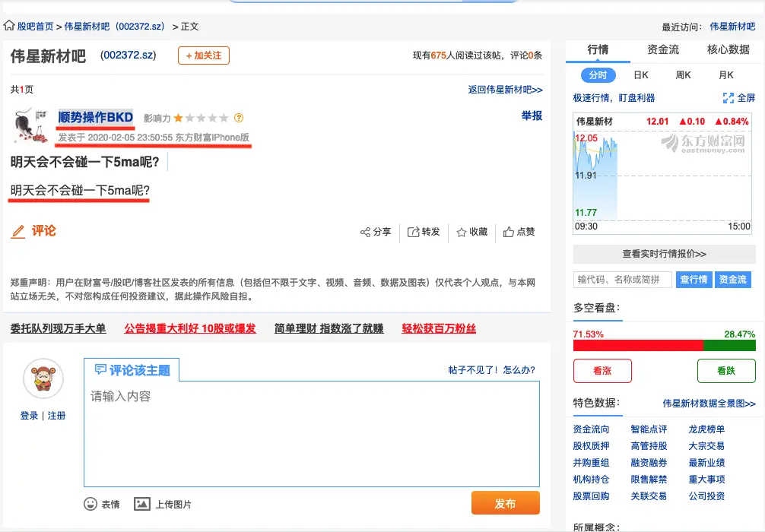Switch to the 资金流 tab
The width and height of the screenshot is (765, 532).
[662, 49]
